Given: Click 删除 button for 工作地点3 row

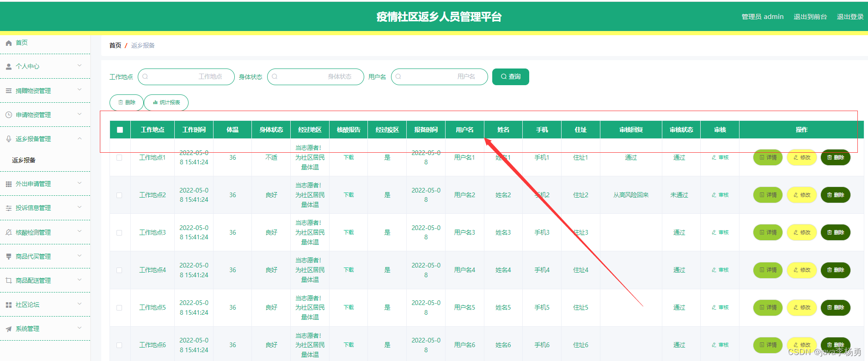Looking at the screenshot, I should [835, 233].
